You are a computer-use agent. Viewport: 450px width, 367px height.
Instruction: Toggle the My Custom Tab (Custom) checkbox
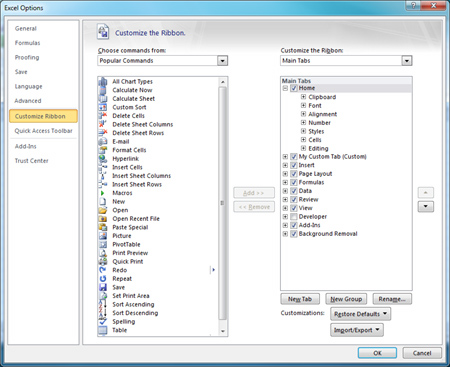tap(294, 157)
